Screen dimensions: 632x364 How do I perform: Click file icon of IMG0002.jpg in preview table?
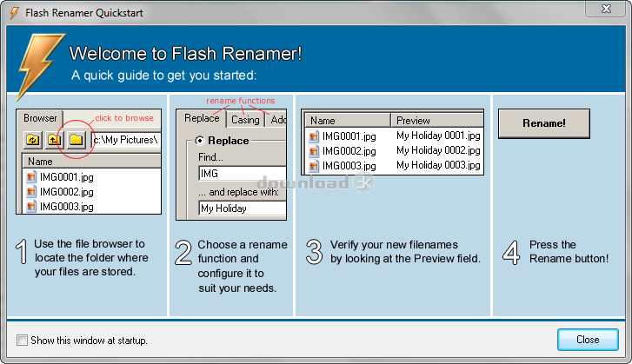tap(314, 151)
